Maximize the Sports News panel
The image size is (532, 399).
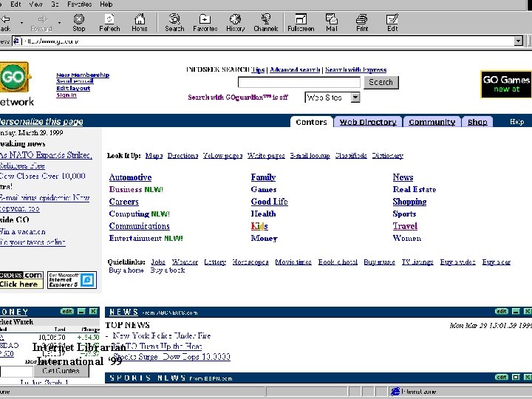pyautogui.click(x=516, y=377)
